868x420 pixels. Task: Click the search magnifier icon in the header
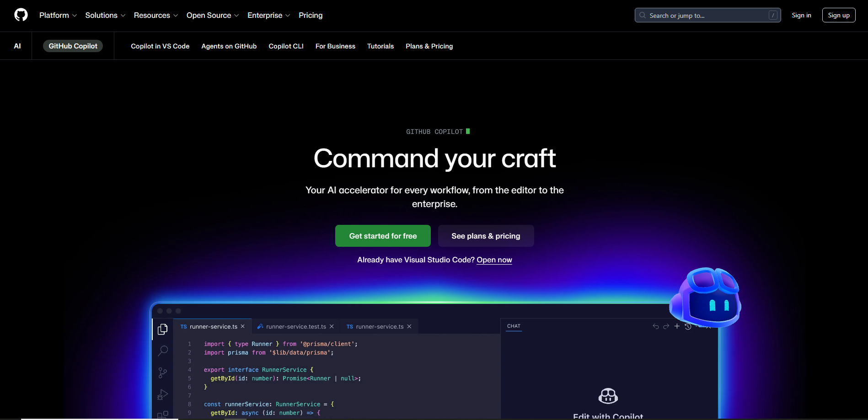pyautogui.click(x=643, y=15)
